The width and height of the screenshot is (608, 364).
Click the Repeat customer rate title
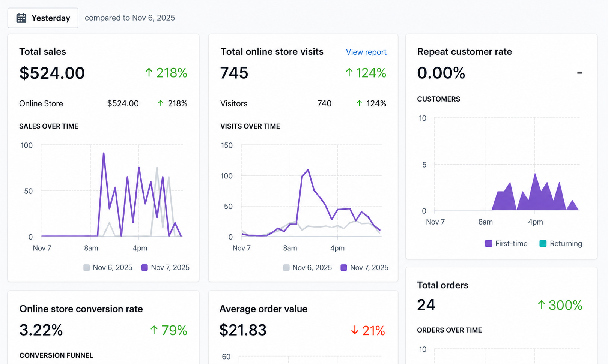coord(464,52)
